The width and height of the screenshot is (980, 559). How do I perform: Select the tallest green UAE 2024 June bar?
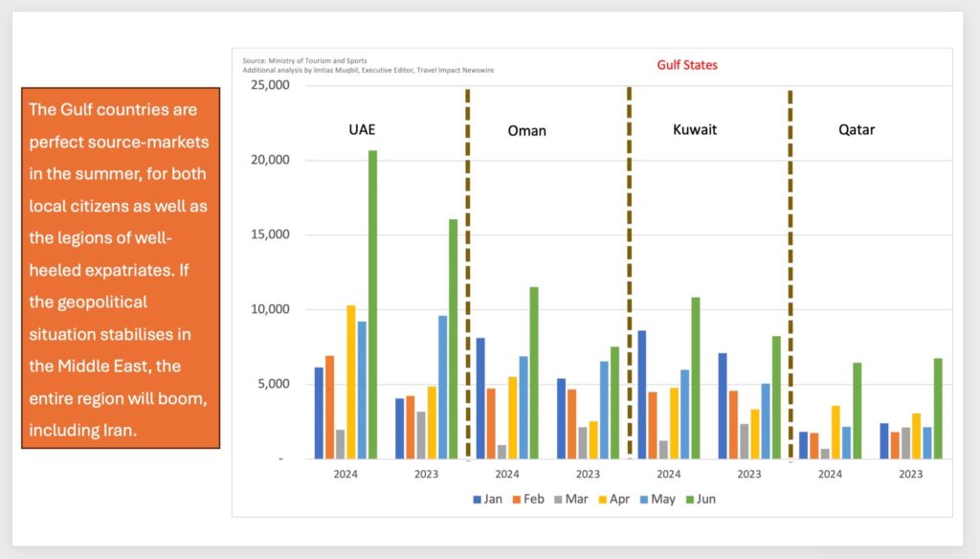coord(373,304)
